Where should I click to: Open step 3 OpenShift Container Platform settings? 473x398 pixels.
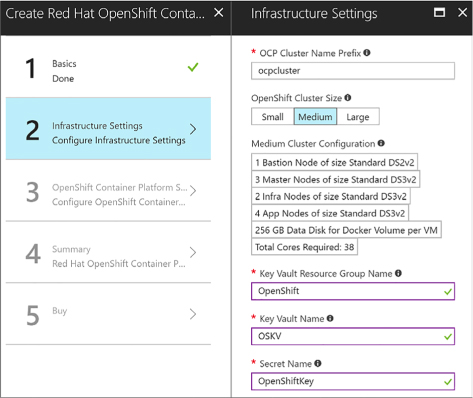coord(108,190)
